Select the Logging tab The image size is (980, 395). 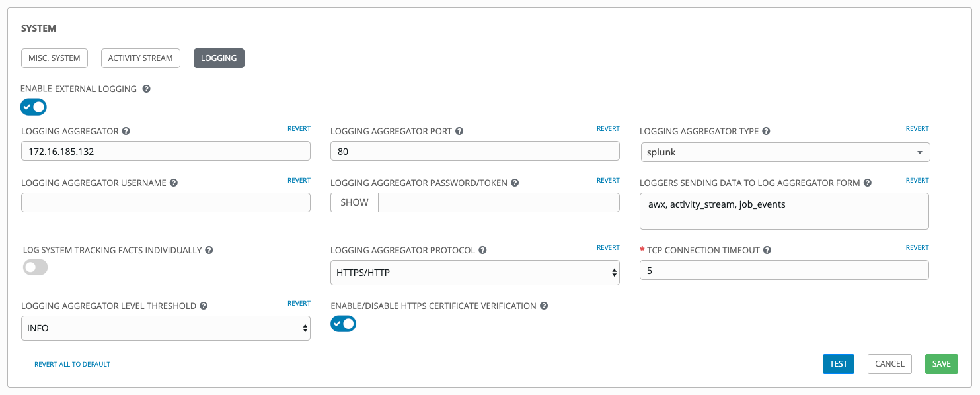pyautogui.click(x=219, y=58)
